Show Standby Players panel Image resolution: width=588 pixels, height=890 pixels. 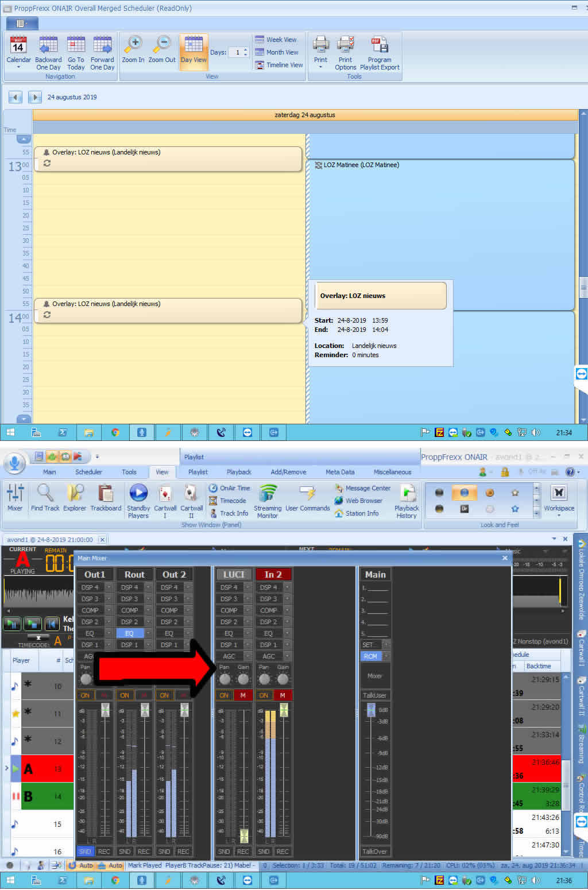tap(138, 501)
